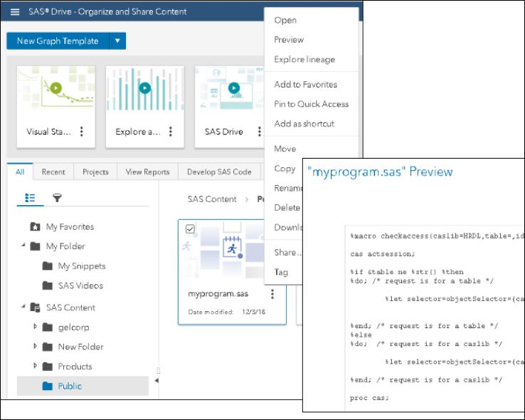Viewport: 525px width, 420px height.
Task: Select the SAS Content tree item
Action: (70, 308)
